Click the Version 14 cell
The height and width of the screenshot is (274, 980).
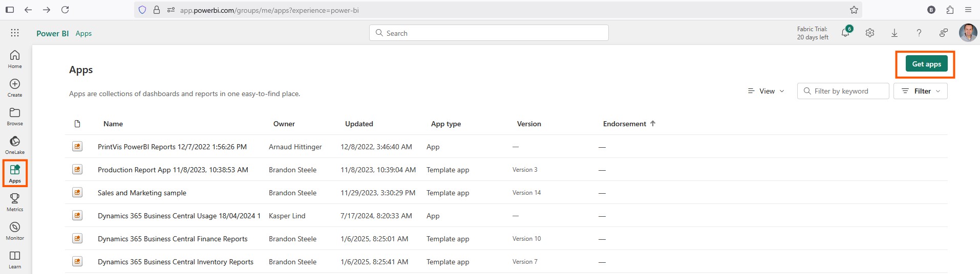click(x=526, y=193)
